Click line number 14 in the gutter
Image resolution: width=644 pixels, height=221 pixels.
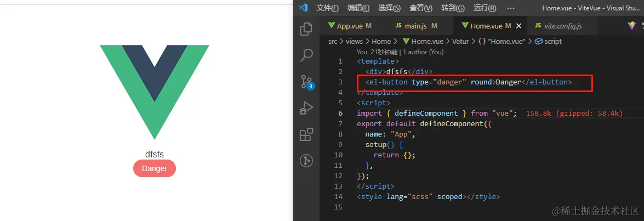tap(338, 197)
